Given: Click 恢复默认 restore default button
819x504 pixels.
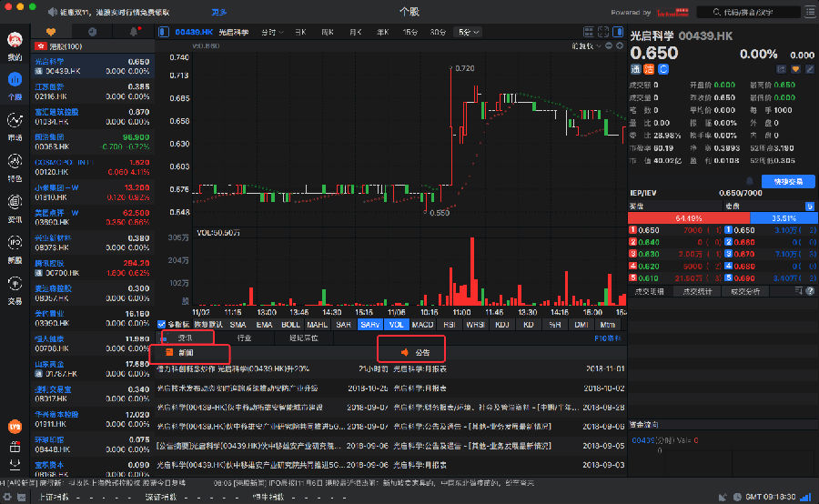Looking at the screenshot, I should [208, 325].
